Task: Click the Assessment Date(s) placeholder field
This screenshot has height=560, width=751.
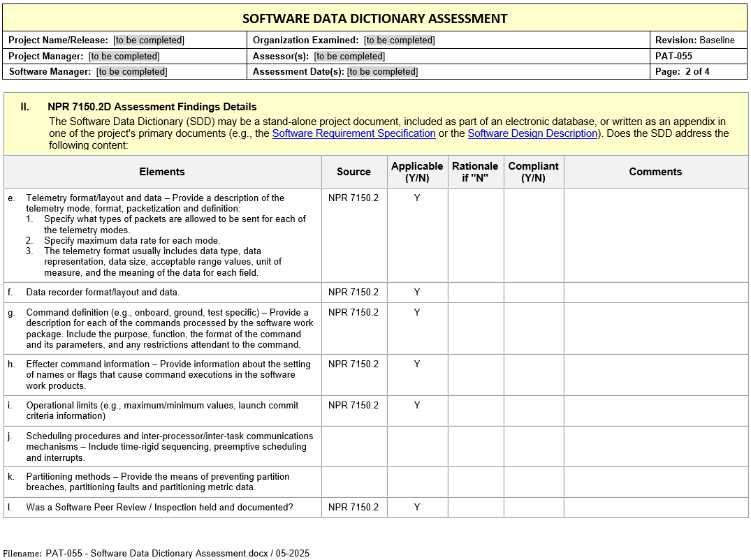Action: click(382, 72)
